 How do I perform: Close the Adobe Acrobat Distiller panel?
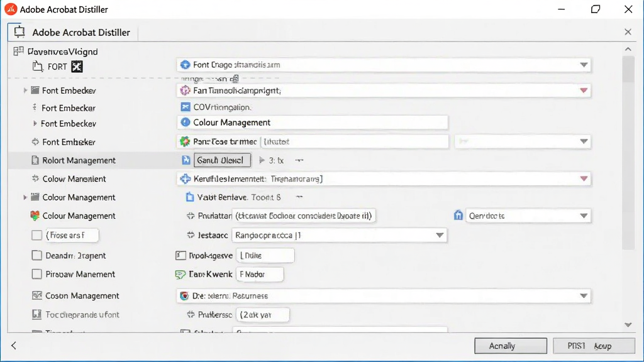(x=628, y=31)
